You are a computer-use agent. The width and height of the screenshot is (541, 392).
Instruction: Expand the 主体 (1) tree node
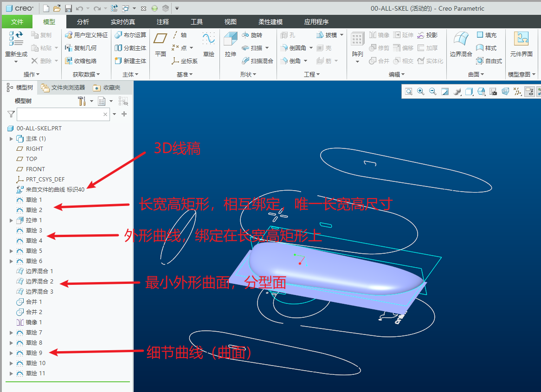11,139
